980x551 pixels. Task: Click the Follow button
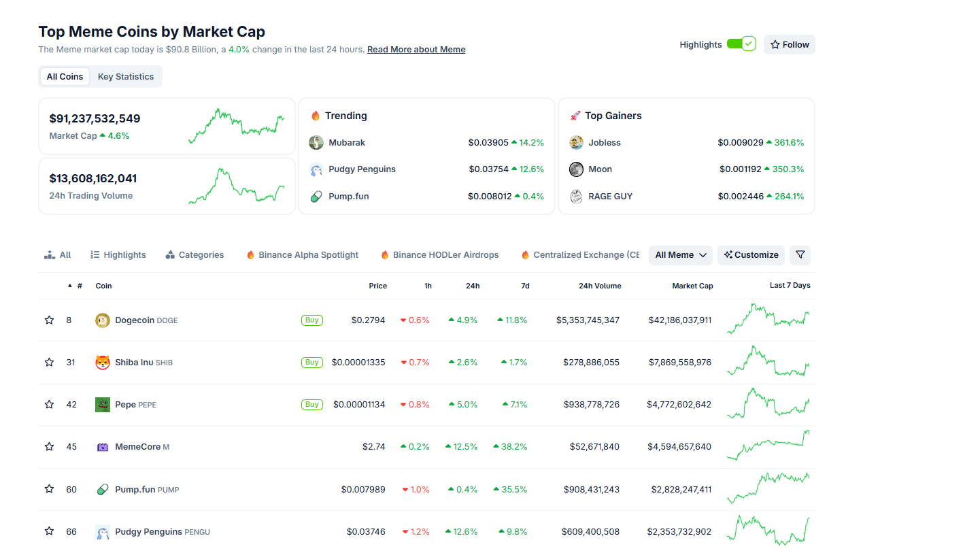click(790, 45)
